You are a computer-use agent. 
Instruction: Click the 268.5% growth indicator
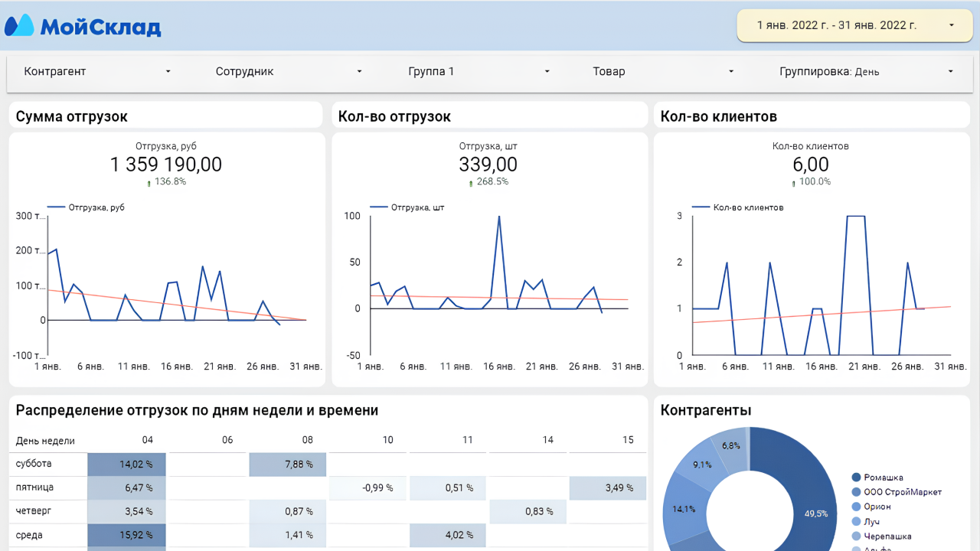(488, 182)
